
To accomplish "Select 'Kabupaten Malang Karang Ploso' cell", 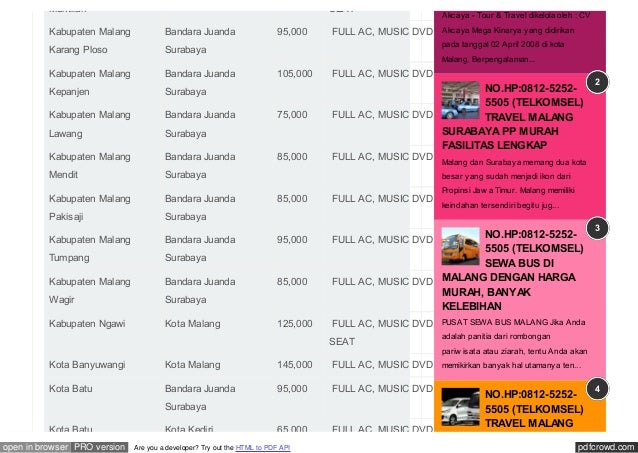I will (x=90, y=41).
